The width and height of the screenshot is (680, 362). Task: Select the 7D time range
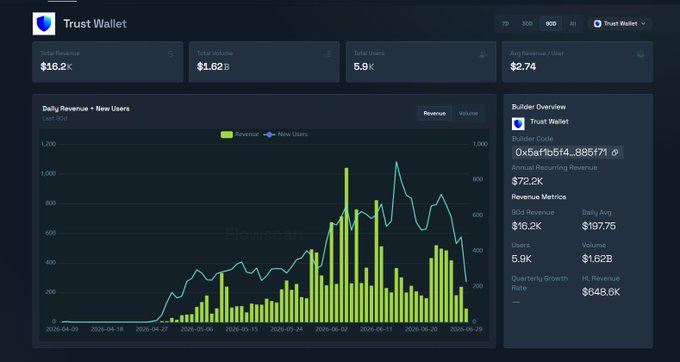(x=505, y=24)
